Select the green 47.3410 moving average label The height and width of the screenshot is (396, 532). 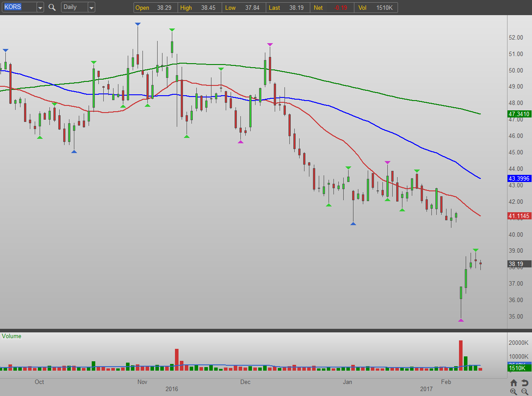tap(519, 114)
